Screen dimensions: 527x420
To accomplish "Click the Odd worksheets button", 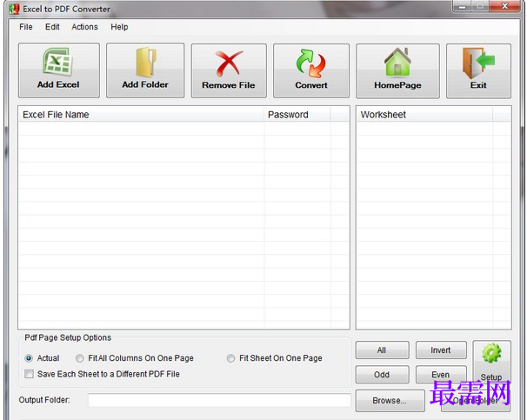I will pos(382,374).
